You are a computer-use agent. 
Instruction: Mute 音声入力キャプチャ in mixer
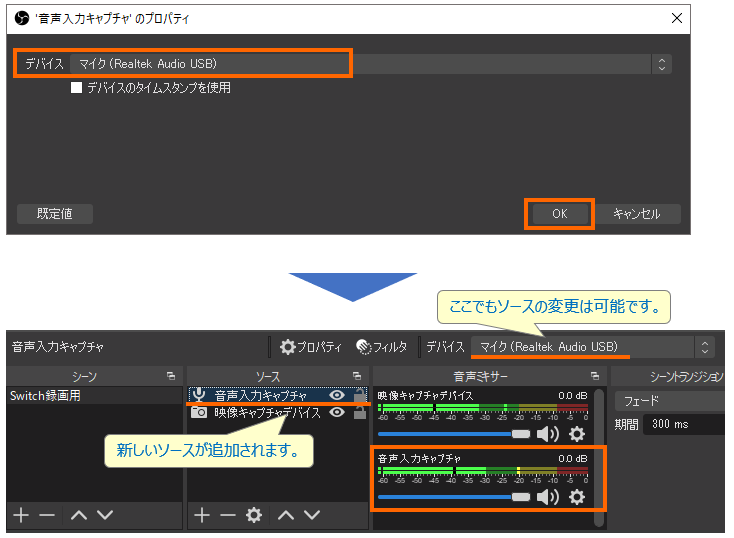pyautogui.click(x=548, y=497)
